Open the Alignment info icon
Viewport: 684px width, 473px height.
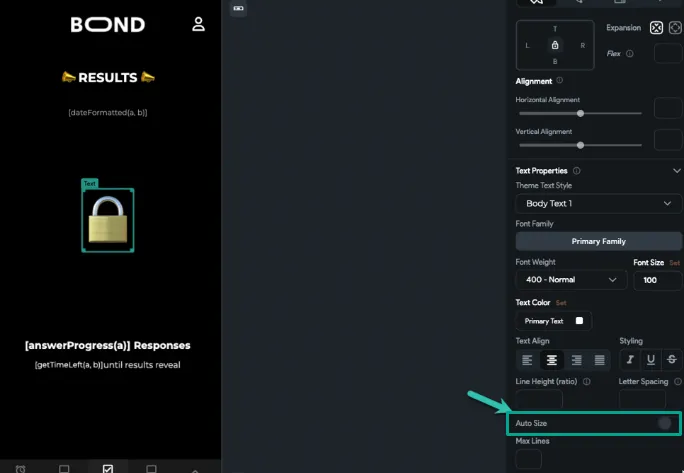click(560, 80)
